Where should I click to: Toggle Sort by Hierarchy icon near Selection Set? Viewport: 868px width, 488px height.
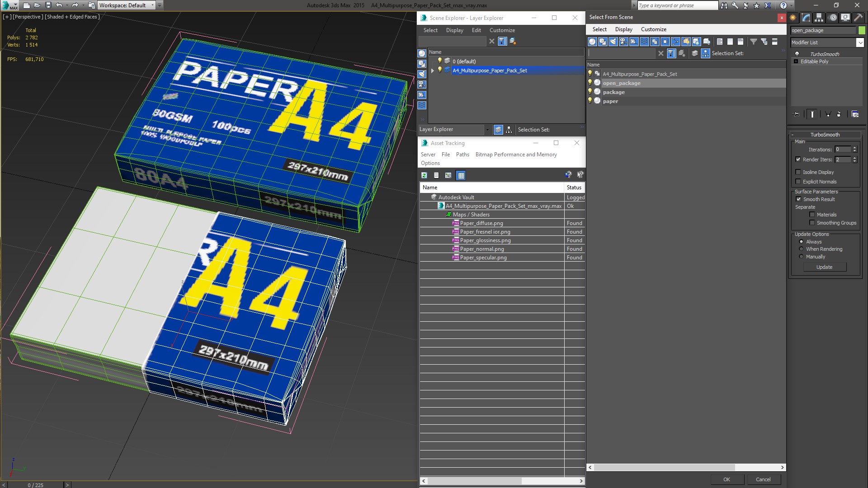pos(706,53)
